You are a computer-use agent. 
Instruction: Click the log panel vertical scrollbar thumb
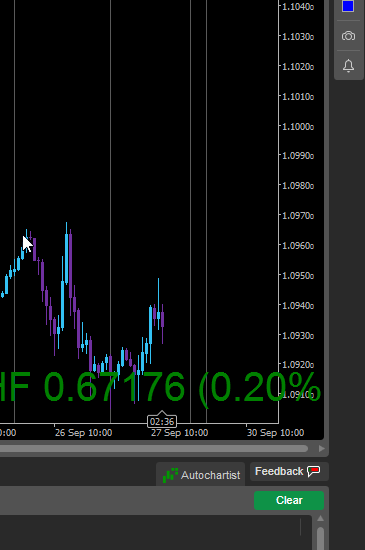pyautogui.click(x=320, y=538)
